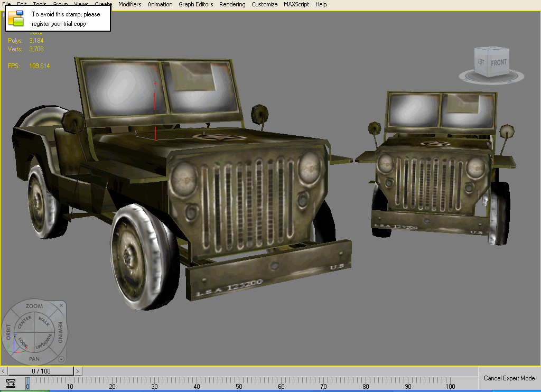Click the trial stamp icon
The image size is (541, 392).
tap(16, 18)
